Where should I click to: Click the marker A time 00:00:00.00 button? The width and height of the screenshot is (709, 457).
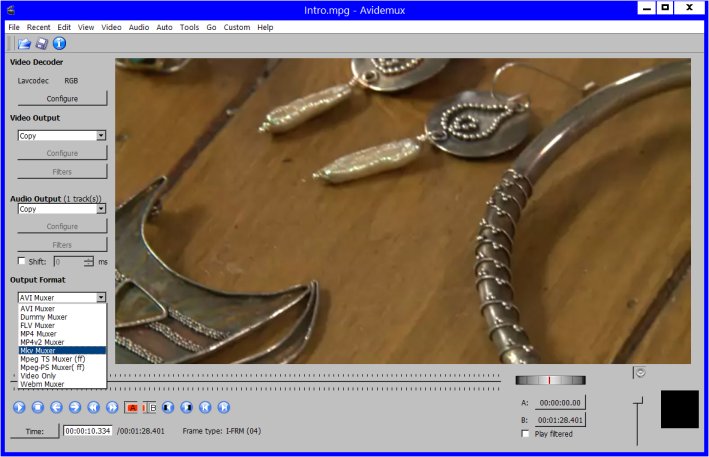pos(560,402)
